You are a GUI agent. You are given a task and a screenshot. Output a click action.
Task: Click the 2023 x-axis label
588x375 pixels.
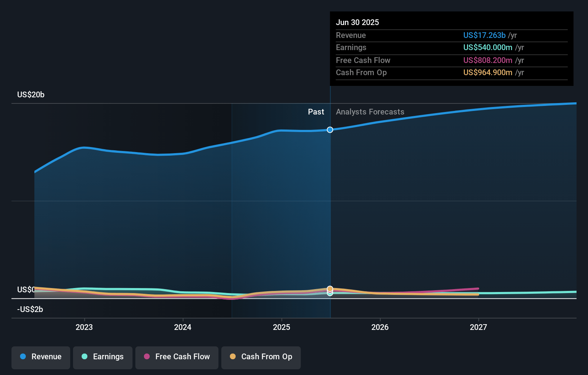pyautogui.click(x=84, y=327)
